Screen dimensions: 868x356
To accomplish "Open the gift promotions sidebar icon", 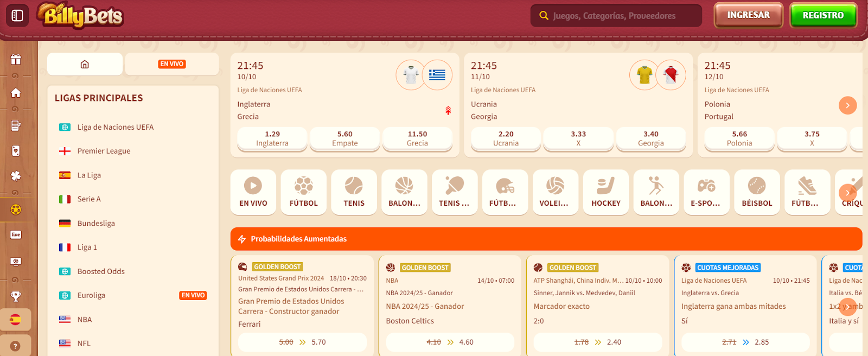I will [x=16, y=60].
